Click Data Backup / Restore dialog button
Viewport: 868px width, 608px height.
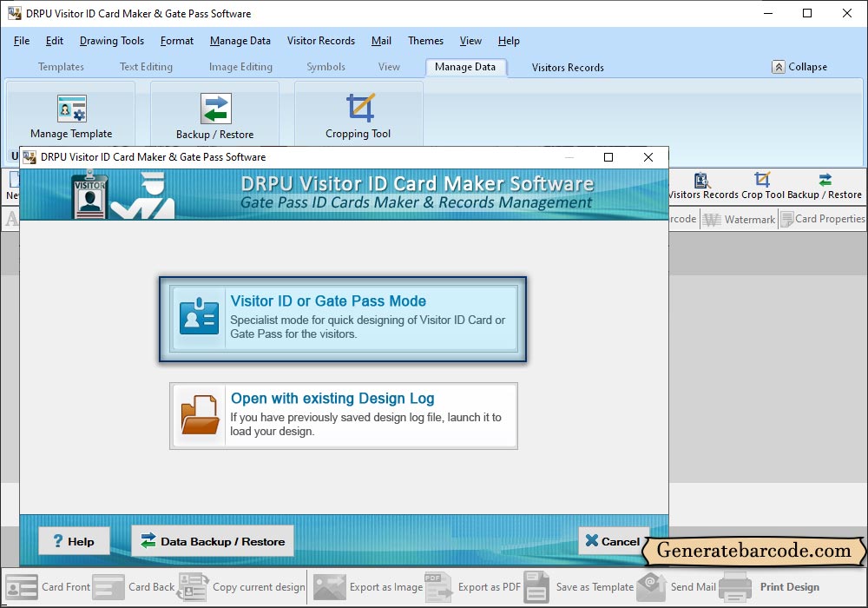coord(213,541)
